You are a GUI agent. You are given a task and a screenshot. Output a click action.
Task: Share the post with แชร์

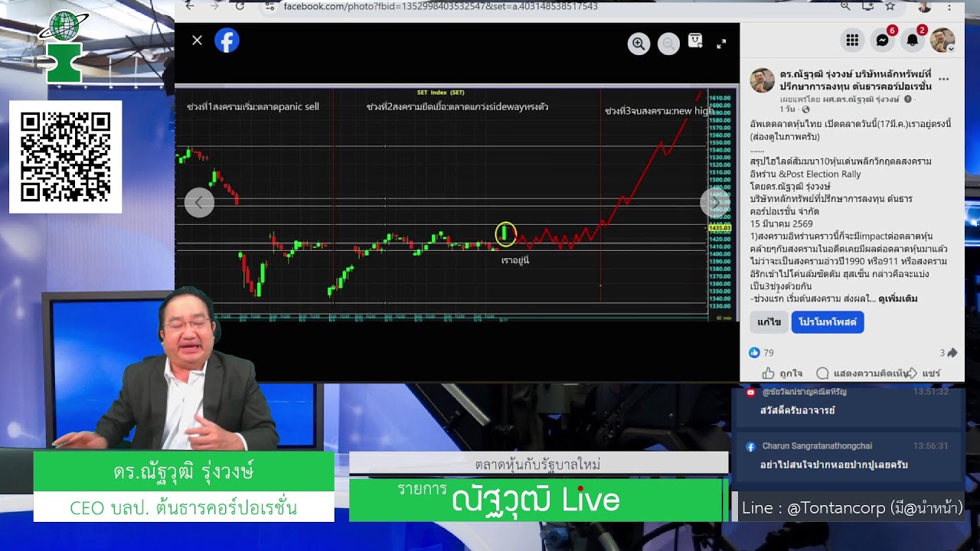pyautogui.click(x=923, y=373)
